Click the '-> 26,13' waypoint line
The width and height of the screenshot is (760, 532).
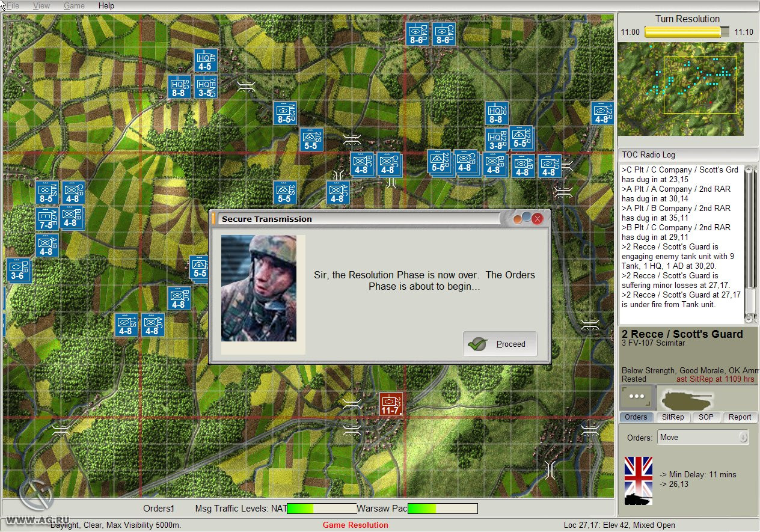point(674,484)
